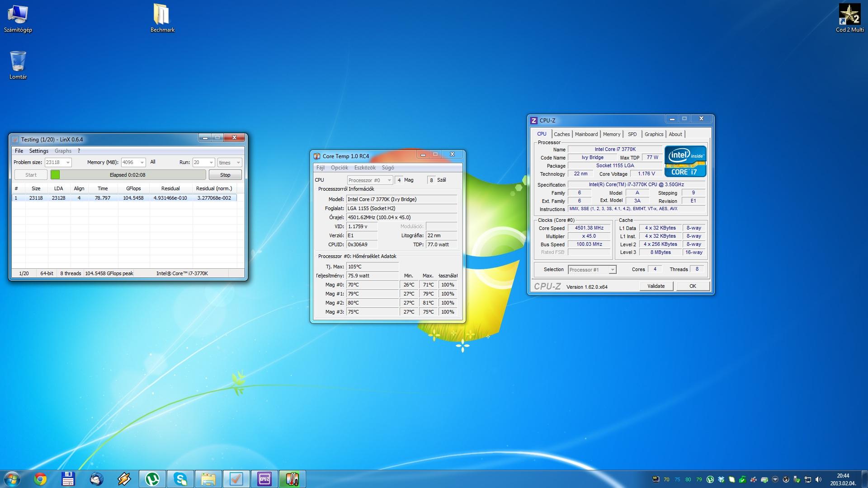Click the All memory link in LinX
Screen dimensions: 868x488
point(153,162)
